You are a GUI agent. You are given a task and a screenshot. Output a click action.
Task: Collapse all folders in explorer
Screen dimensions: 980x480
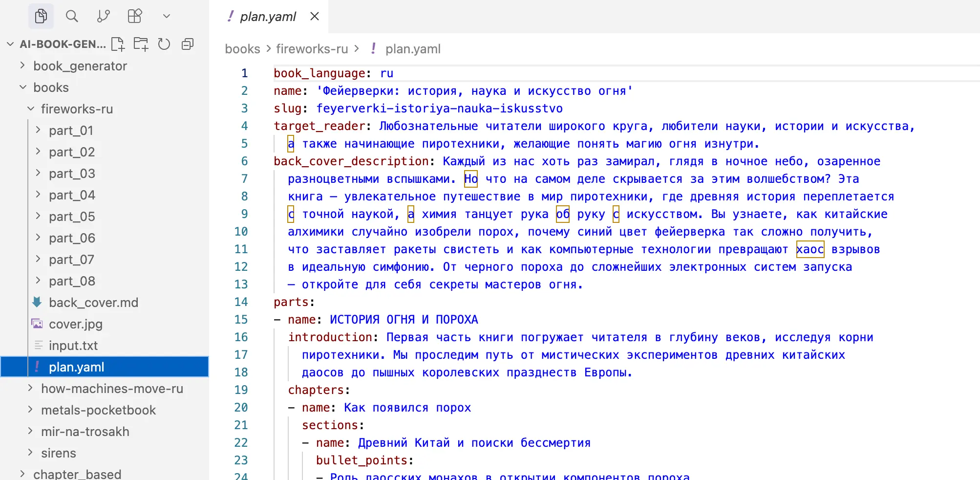tap(188, 44)
